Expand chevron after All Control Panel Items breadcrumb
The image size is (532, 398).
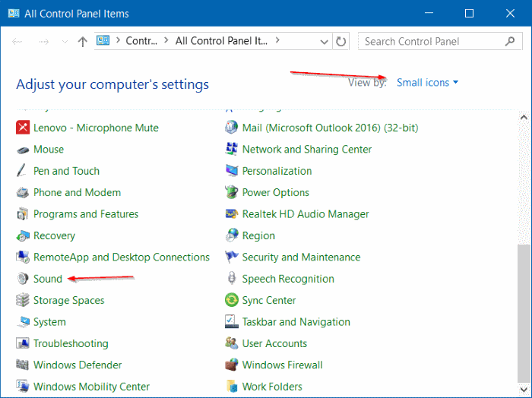click(277, 41)
